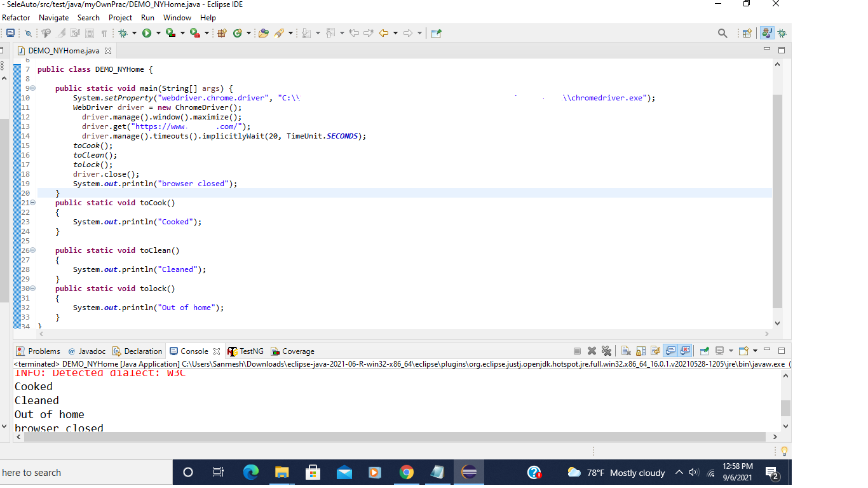
Task: Click the Terminate icon in the Console toolbar
Action: pos(578,351)
